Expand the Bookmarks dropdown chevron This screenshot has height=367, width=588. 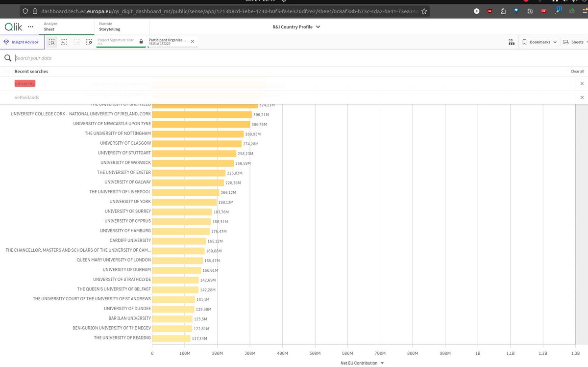coord(555,42)
